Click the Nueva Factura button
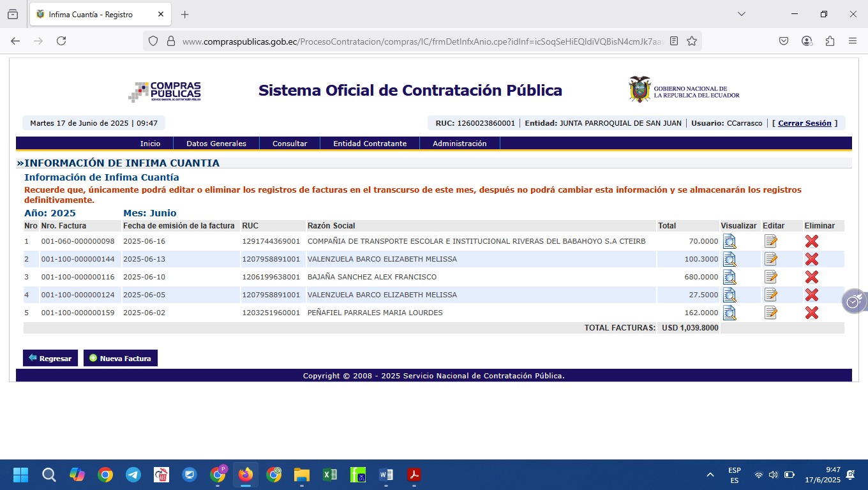Image resolution: width=868 pixels, height=490 pixels. pyautogui.click(x=121, y=358)
